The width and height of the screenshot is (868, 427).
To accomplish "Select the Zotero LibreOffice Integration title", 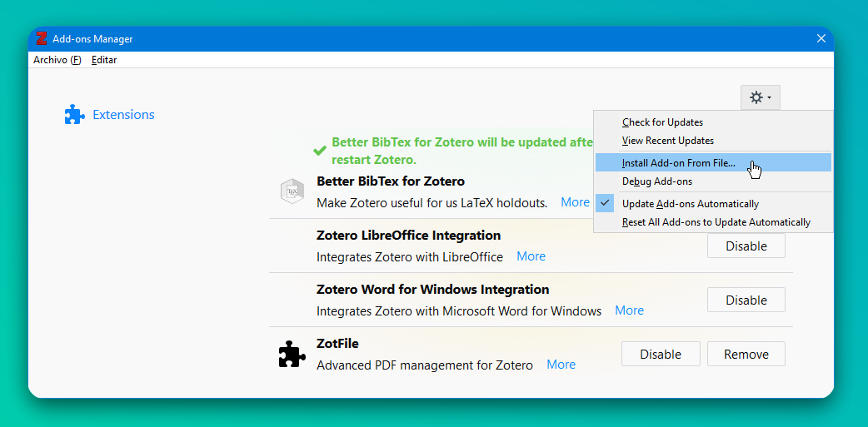I will click(408, 235).
